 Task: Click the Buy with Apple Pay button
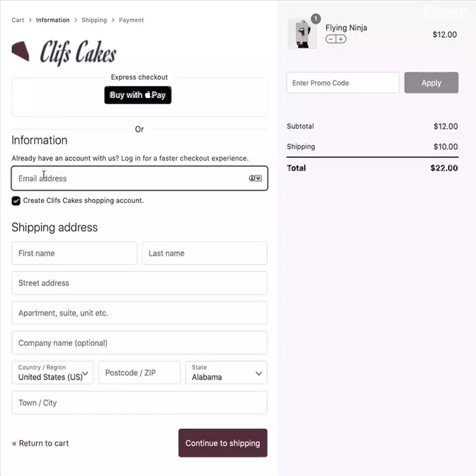(138, 95)
